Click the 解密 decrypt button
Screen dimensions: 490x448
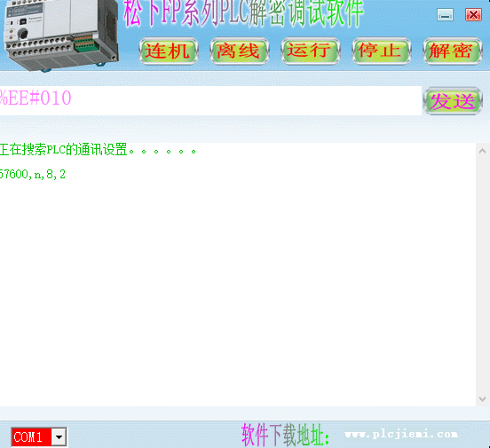click(452, 51)
